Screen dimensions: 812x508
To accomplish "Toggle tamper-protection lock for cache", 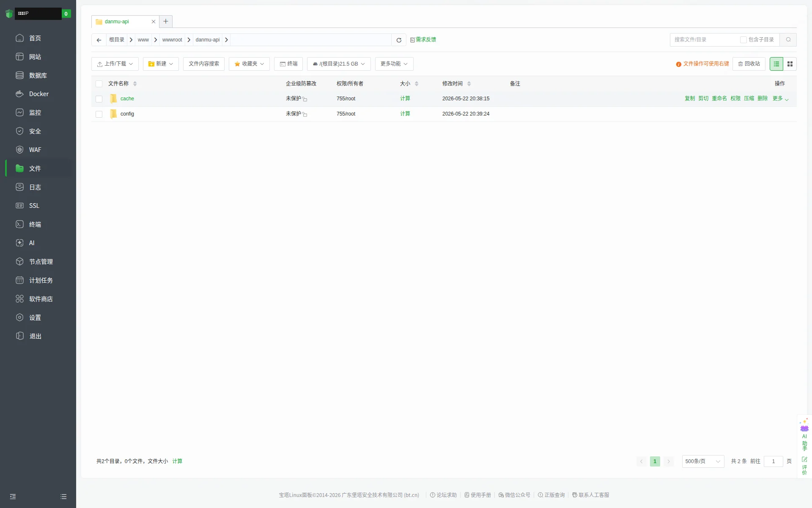I will [x=304, y=99].
